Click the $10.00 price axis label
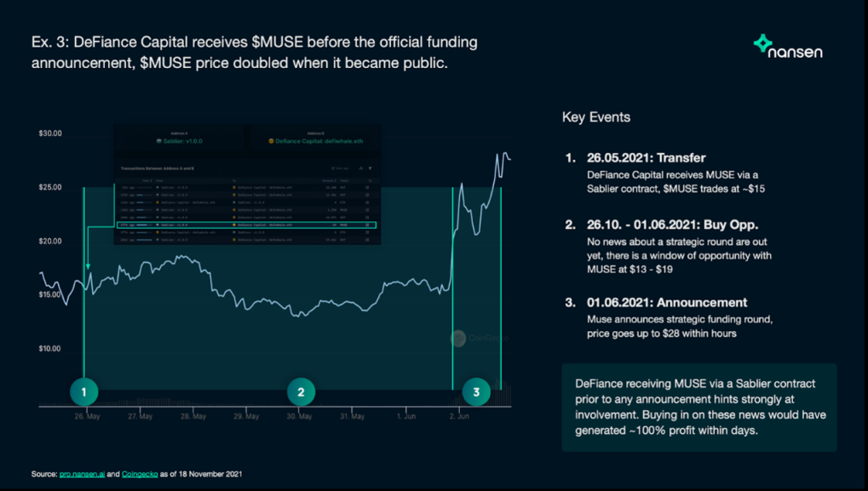Screen dimensions: 868x491 [49, 348]
